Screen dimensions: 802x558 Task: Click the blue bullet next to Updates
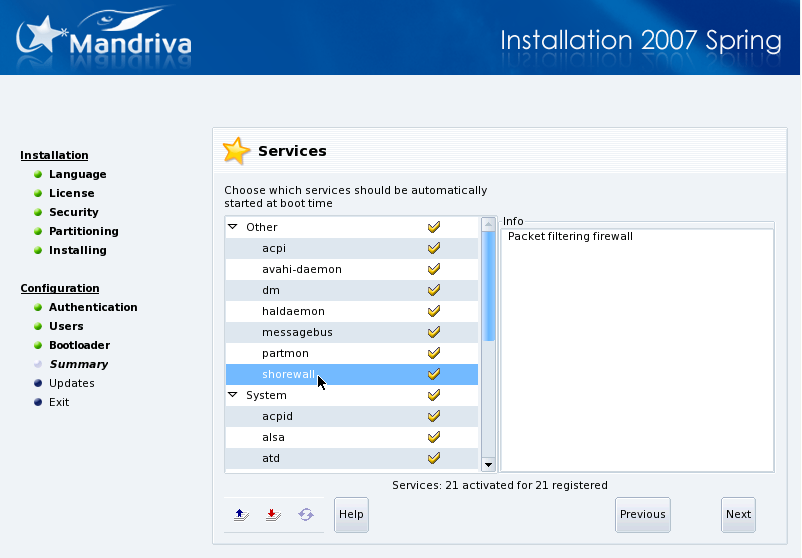click(x=38, y=383)
